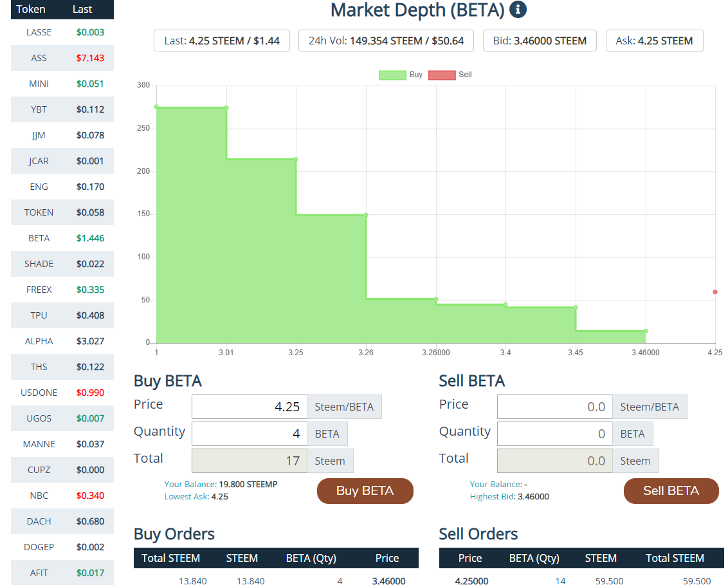This screenshot has height=585, width=728.
Task: Select the MINI token row
Action: click(62, 84)
